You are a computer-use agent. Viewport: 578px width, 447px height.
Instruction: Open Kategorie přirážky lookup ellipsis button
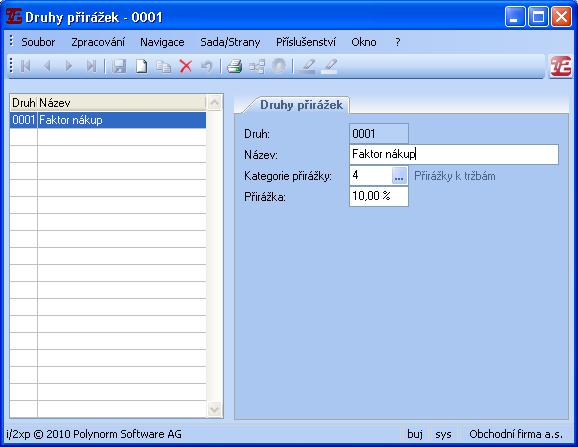click(x=399, y=175)
